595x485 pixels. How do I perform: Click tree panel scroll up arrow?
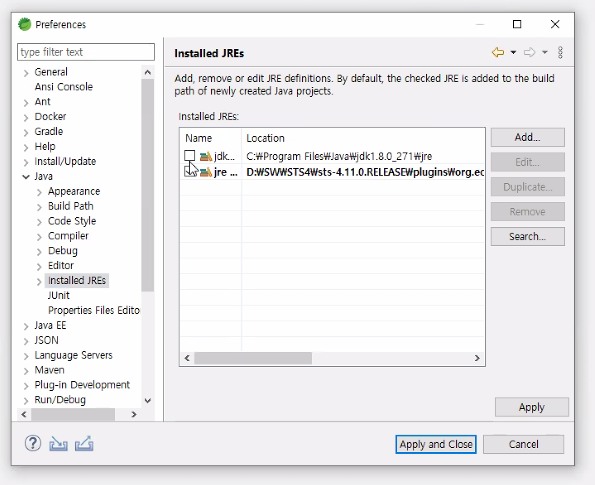coord(148,72)
